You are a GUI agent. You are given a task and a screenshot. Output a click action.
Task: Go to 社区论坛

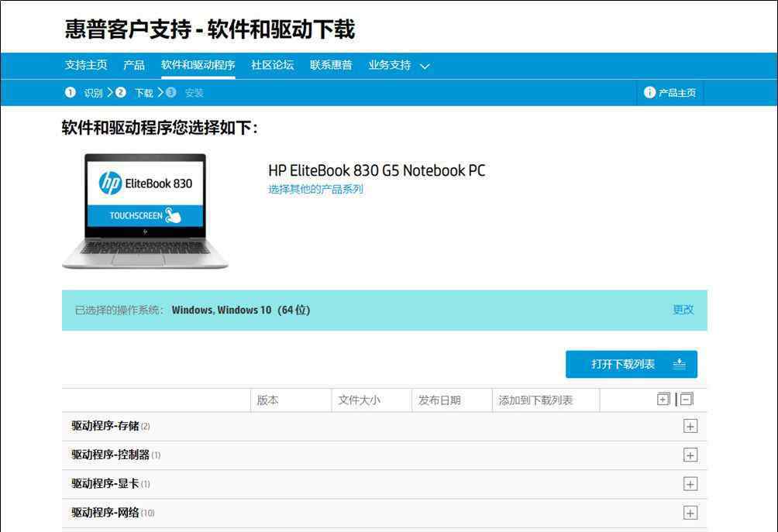click(273, 65)
